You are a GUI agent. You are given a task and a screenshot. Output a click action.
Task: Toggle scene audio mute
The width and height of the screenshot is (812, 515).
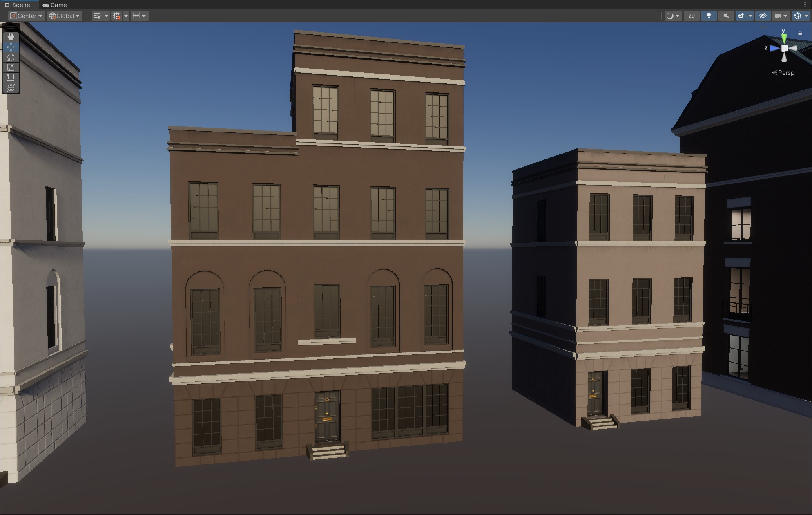726,16
